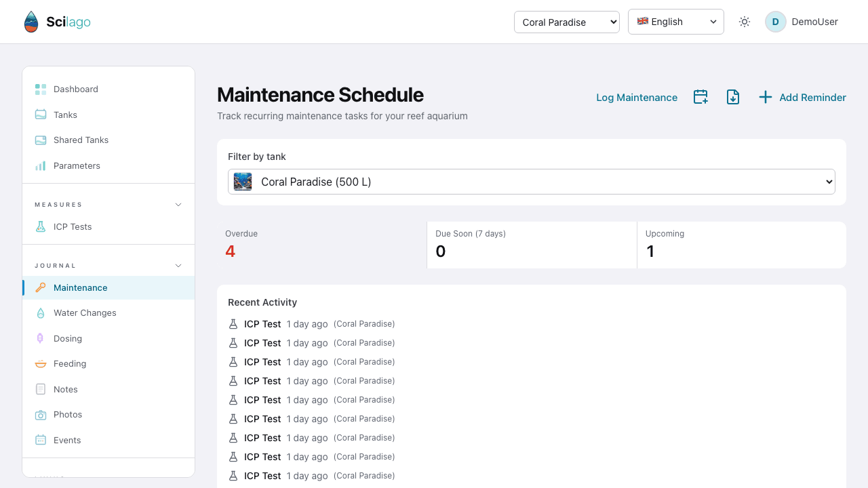This screenshot has height=488, width=868.
Task: Click the Upcoming count card
Action: click(742, 245)
